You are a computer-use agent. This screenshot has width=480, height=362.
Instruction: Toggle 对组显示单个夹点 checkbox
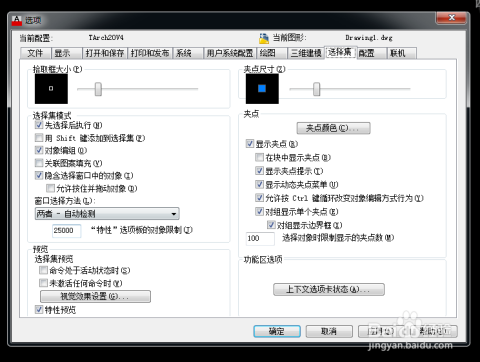(x=259, y=211)
